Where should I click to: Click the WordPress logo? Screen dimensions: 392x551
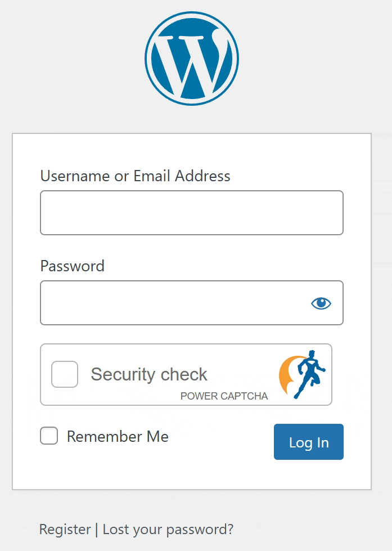pyautogui.click(x=192, y=58)
